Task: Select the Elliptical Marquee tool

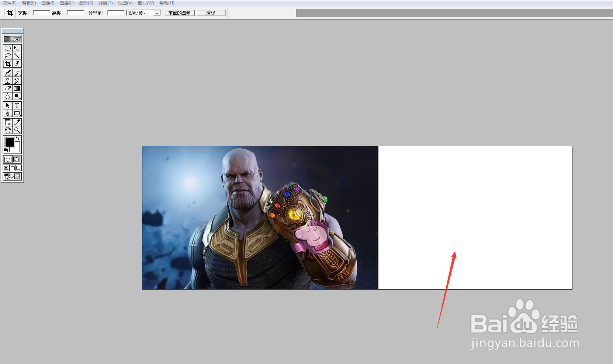Action: point(8,48)
